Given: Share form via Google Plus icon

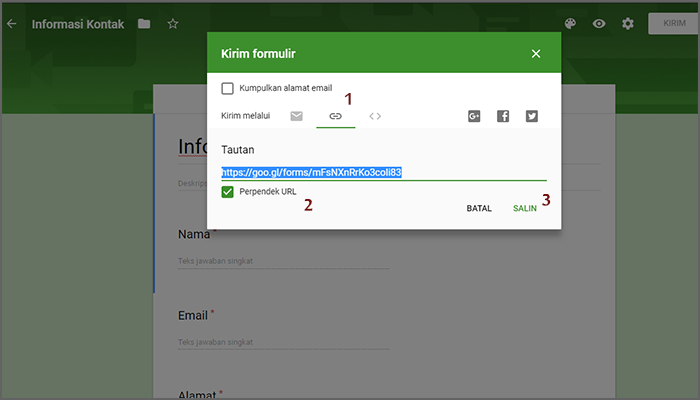Looking at the screenshot, I should coord(474,116).
